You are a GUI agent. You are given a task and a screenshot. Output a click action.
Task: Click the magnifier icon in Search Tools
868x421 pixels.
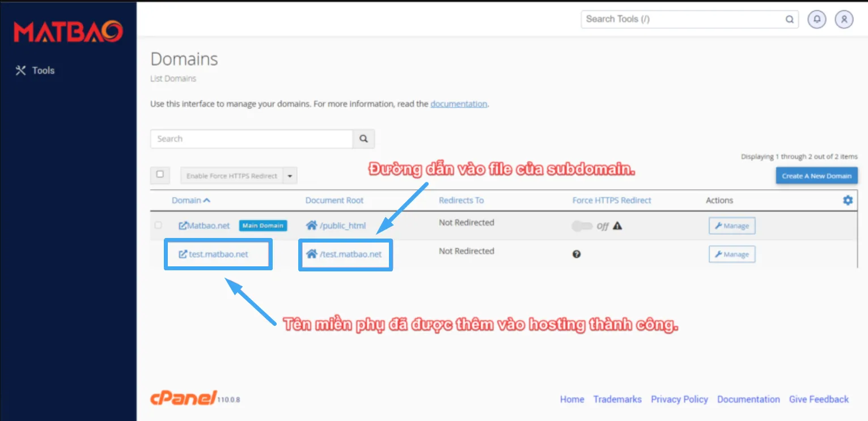pos(789,19)
